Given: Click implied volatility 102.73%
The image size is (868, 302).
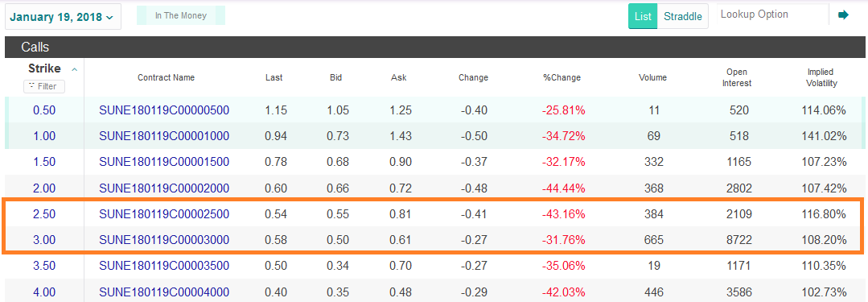Looking at the screenshot, I should click(824, 292).
